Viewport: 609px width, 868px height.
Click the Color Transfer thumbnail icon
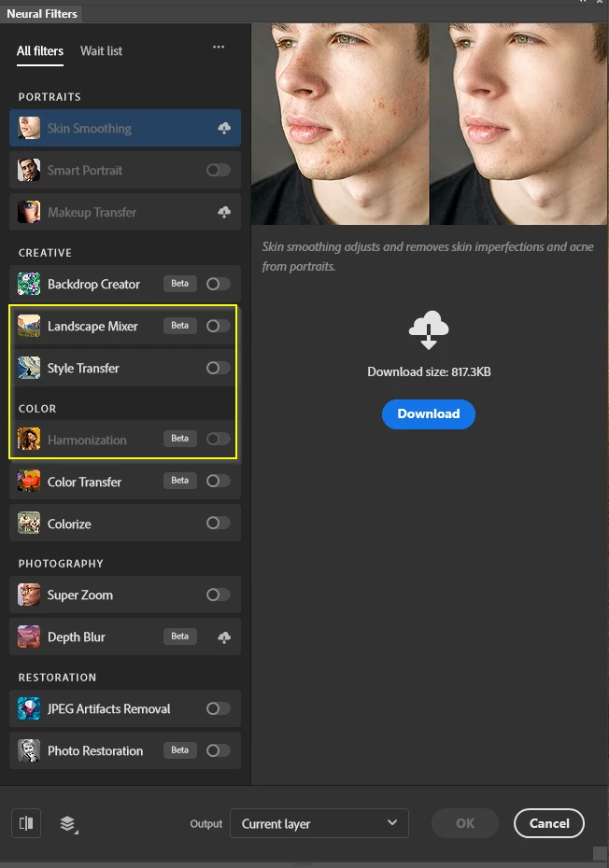click(29, 482)
